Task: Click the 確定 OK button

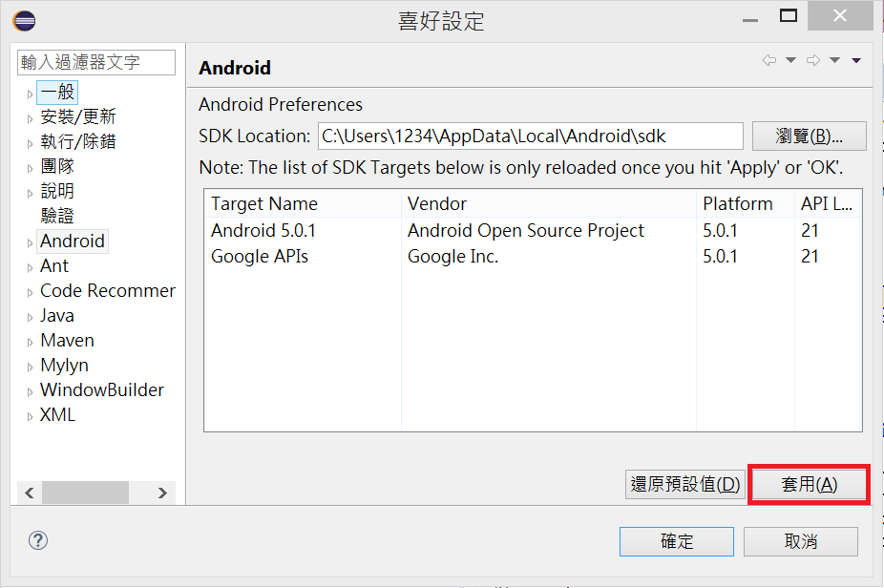Action: [x=677, y=541]
